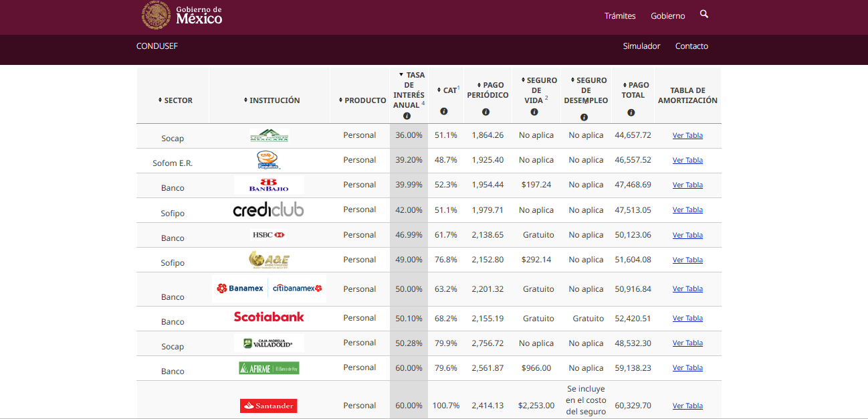868x419 pixels.
Task: Click the Caja Morelia Valladolid logo
Action: pos(269,343)
